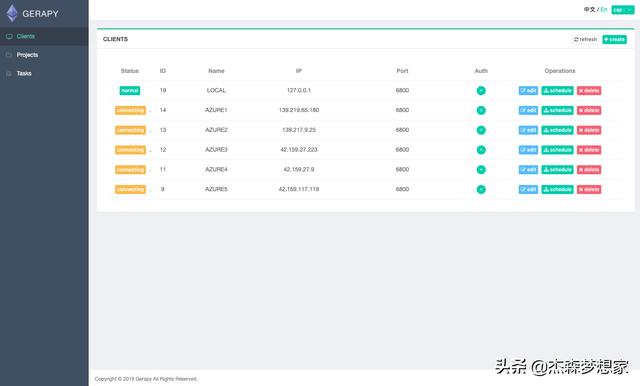The width and height of the screenshot is (640, 386).
Task: Delete the AZURE4 client
Action: click(x=589, y=170)
